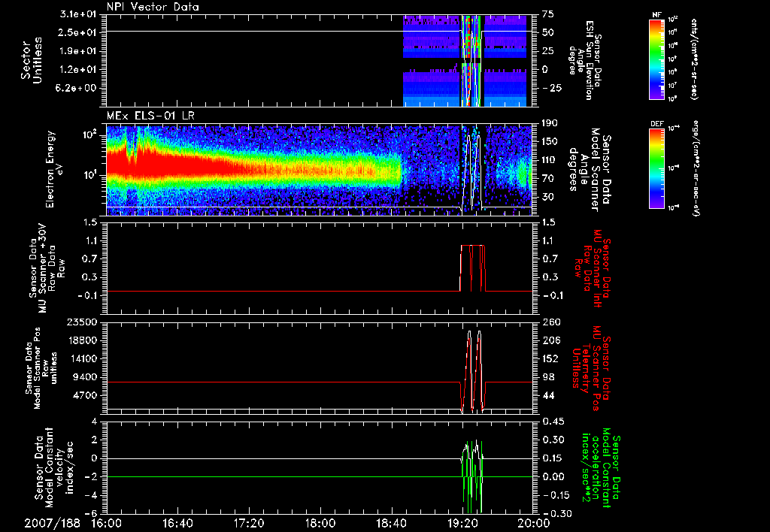
Task: Click the 16:40 time axis label
Action: [x=177, y=523]
